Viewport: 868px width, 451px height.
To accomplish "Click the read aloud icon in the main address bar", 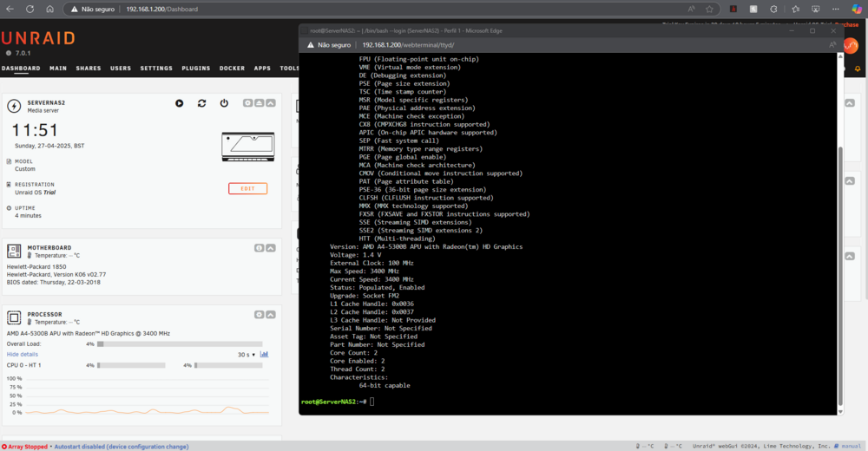I will 692,9.
